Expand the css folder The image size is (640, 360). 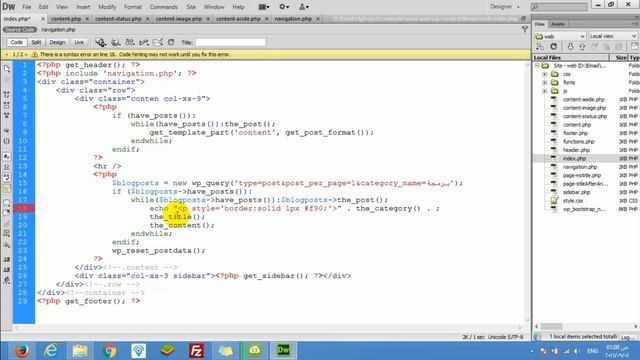coord(544,74)
